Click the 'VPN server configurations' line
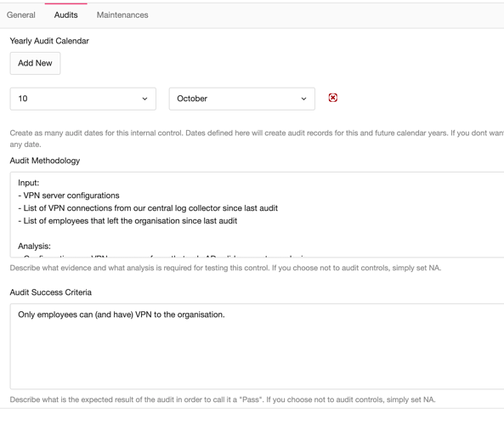504x425 pixels. (69, 195)
